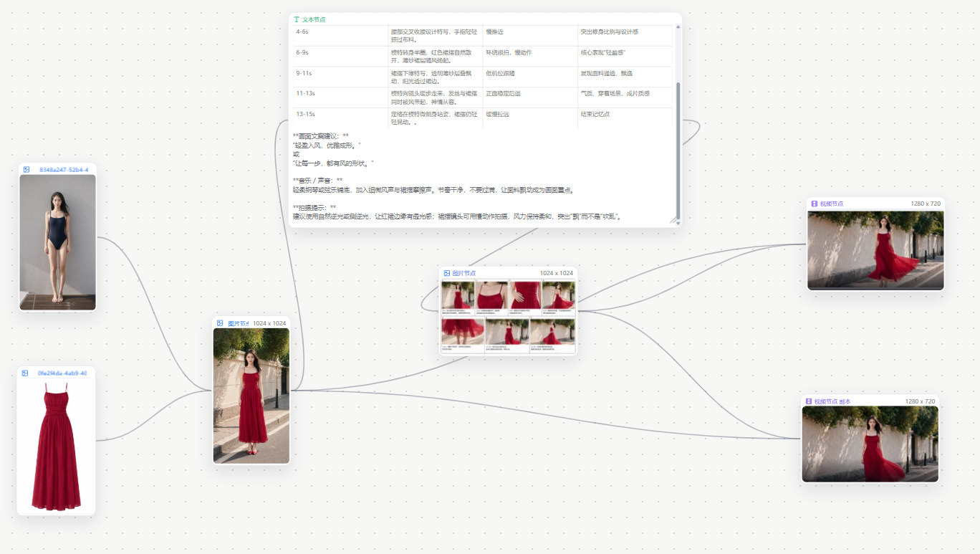Open model in red dress street image
The width and height of the screenshot is (980, 554).
251,396
